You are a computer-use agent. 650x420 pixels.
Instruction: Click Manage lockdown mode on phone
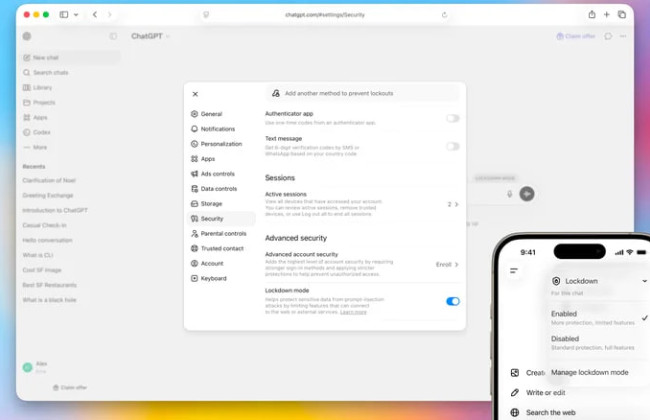point(589,372)
